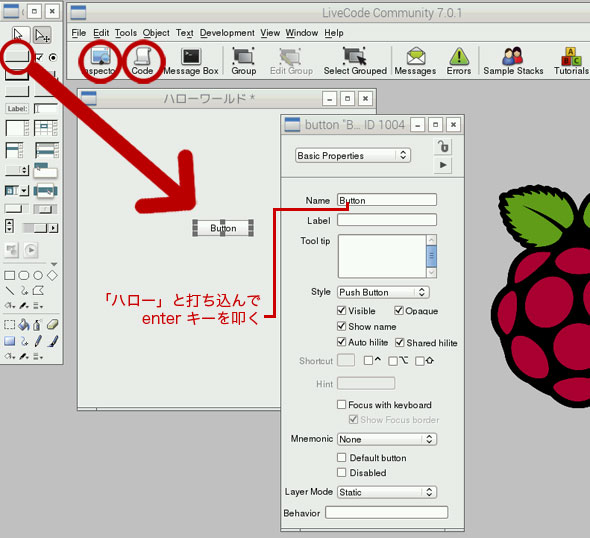
Task: Select the player object tool with play triangle
Action: click(x=31, y=250)
